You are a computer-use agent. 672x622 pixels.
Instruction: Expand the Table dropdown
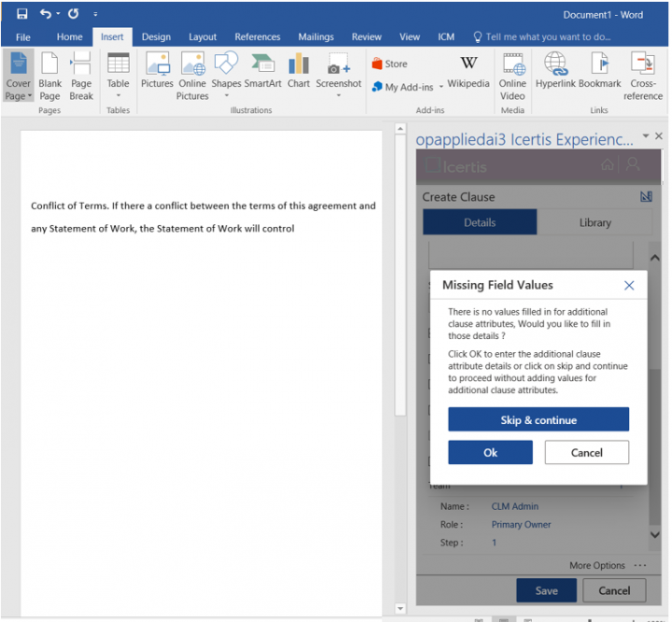[118, 94]
